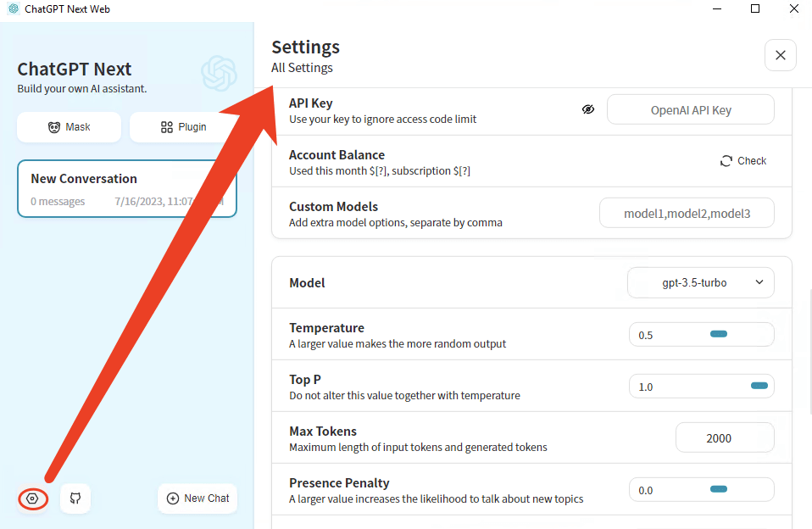
Task: Adjust the Presence Penalty slider
Action: pyautogui.click(x=719, y=489)
